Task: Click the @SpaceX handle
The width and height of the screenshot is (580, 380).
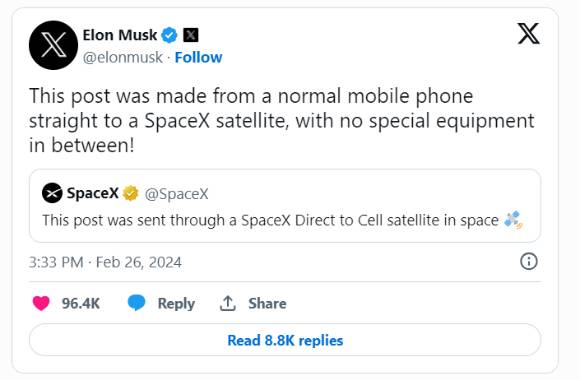Action: pos(176,194)
